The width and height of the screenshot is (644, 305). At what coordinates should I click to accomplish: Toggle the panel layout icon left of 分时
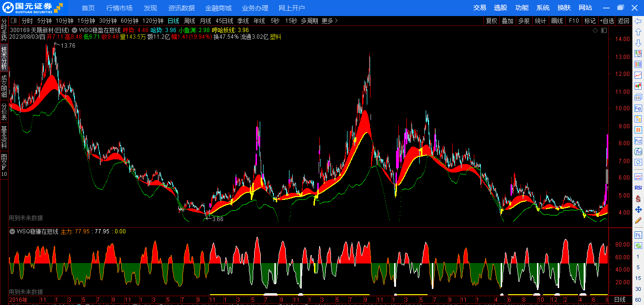[x=14, y=21]
